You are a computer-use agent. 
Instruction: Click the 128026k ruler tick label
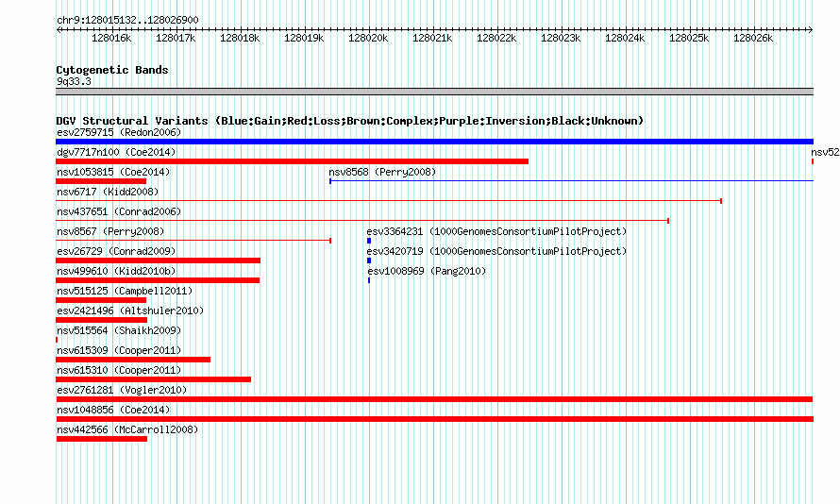[x=753, y=39]
